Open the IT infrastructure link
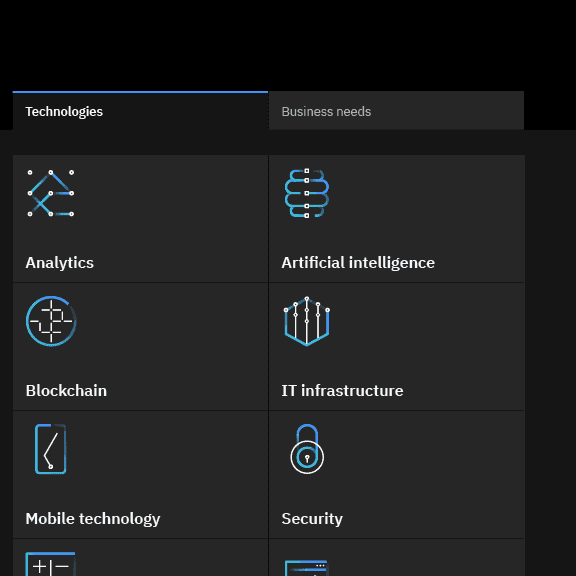This screenshot has height=576, width=576. click(342, 391)
